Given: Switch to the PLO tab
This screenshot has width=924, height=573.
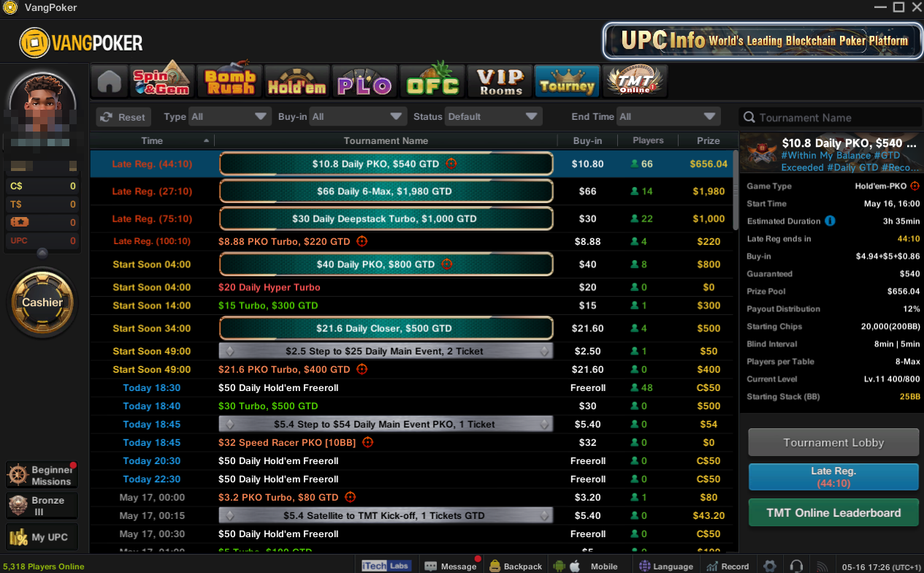Looking at the screenshot, I should coord(364,80).
